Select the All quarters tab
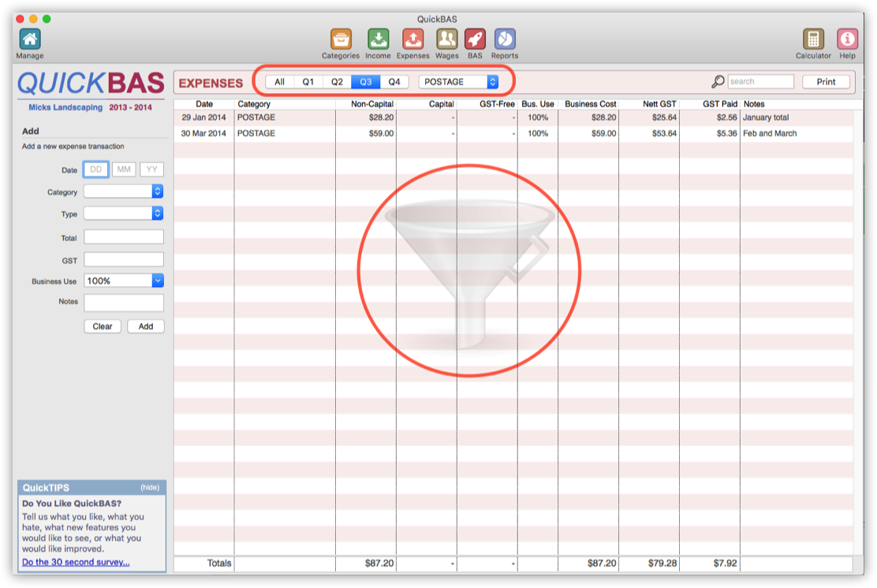This screenshot has height=588, width=877. pos(280,81)
